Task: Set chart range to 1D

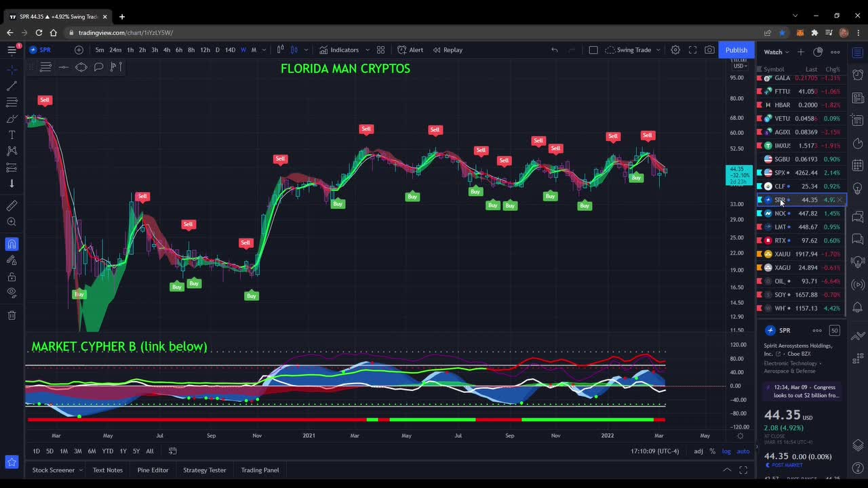Action: click(37, 451)
